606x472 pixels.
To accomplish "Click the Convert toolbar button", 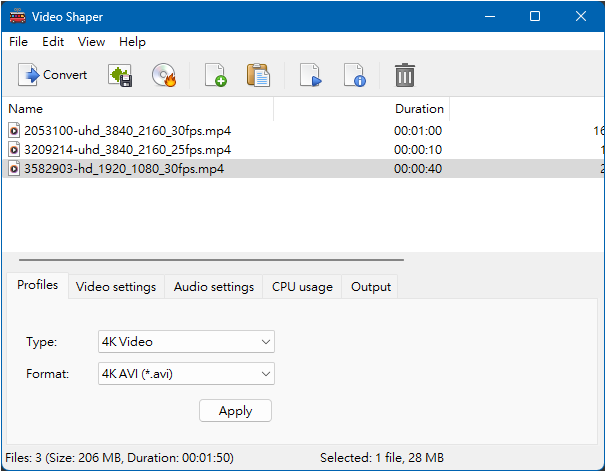I will (53, 75).
